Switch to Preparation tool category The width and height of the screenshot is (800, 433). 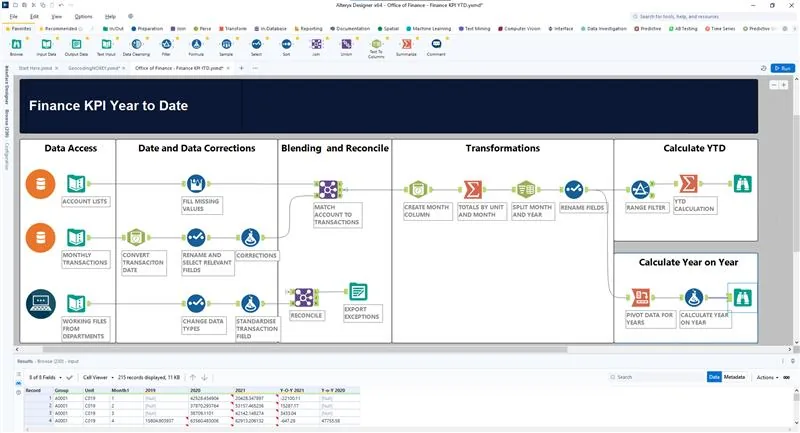coord(147,29)
